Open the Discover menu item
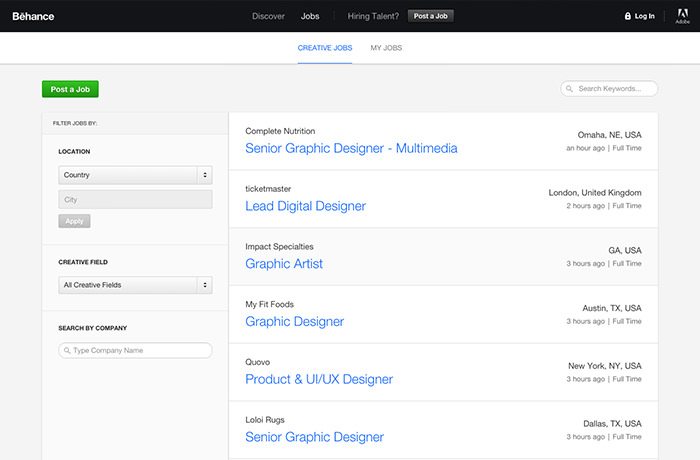 [268, 16]
